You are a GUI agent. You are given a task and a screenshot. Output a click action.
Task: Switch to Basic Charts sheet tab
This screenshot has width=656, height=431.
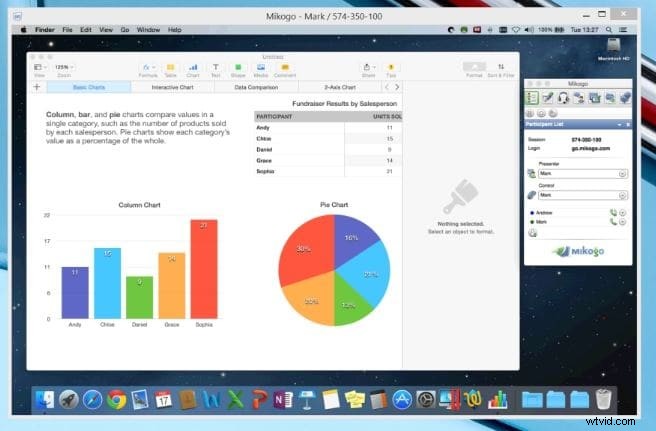pyautogui.click(x=89, y=87)
